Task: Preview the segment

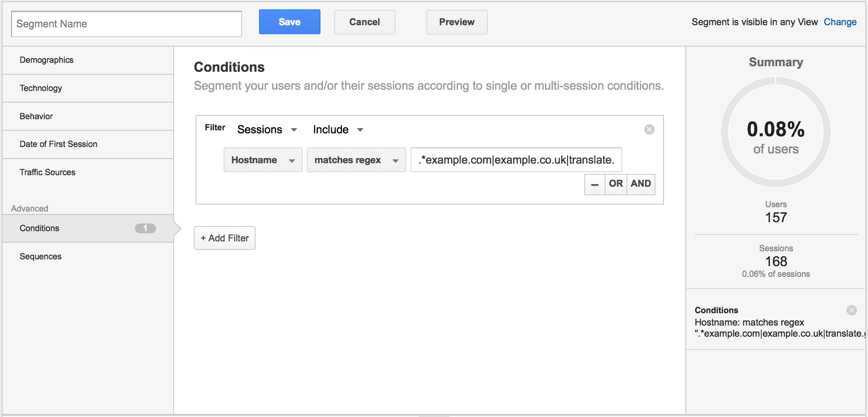Action: click(457, 22)
